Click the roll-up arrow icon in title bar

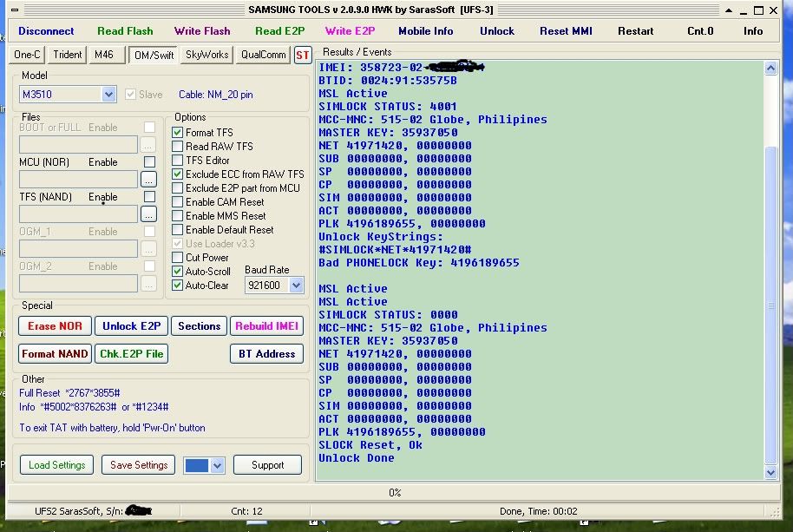click(x=729, y=10)
